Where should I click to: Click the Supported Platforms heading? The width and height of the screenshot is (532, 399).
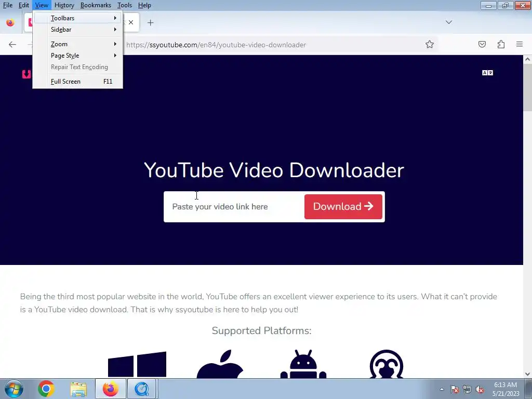262,331
